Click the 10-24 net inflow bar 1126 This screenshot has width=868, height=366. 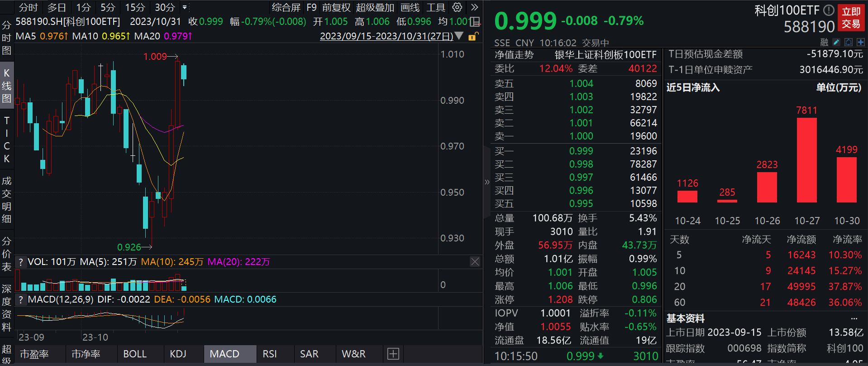tap(687, 197)
